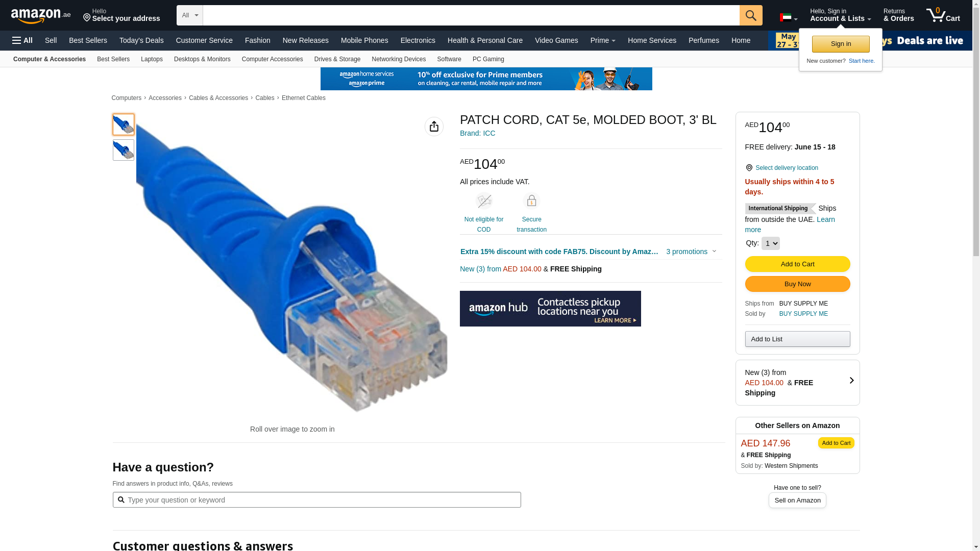Open the search category All dropdown
The image size is (980, 551).
190,15
